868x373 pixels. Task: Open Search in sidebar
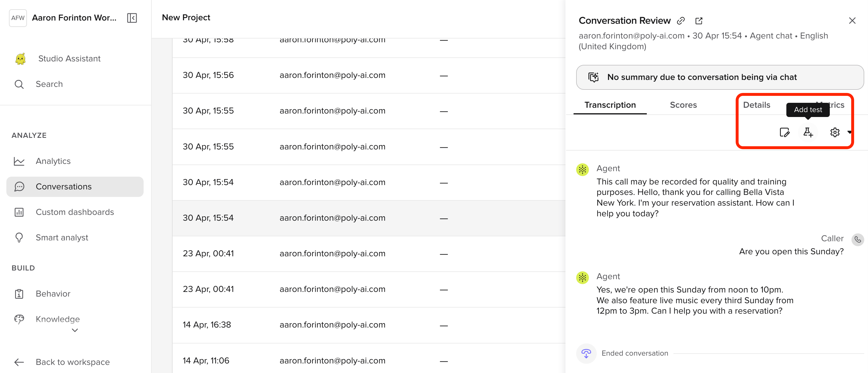click(49, 84)
